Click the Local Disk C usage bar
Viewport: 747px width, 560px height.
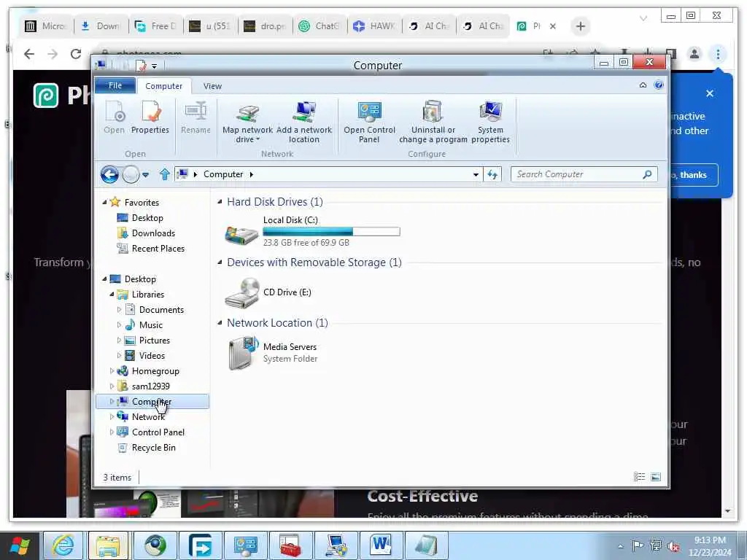point(331,231)
